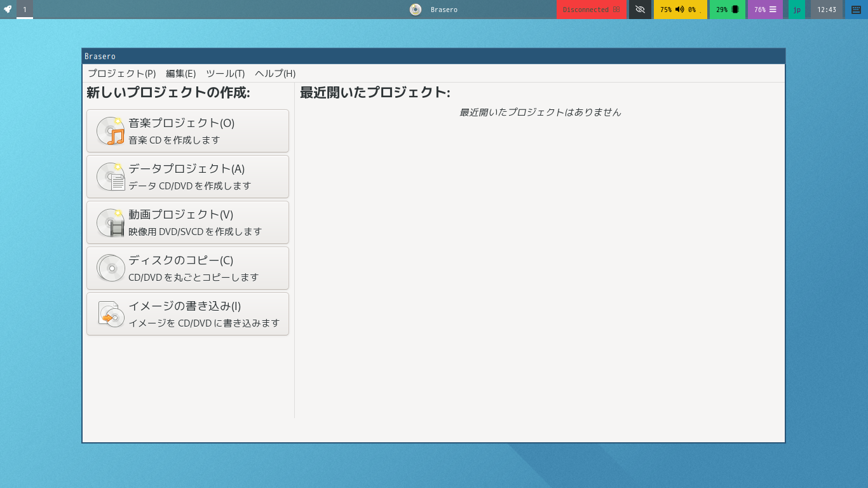Click the rocket launcher icon in top panel
Screen dimensions: 868x488
click(x=8, y=10)
